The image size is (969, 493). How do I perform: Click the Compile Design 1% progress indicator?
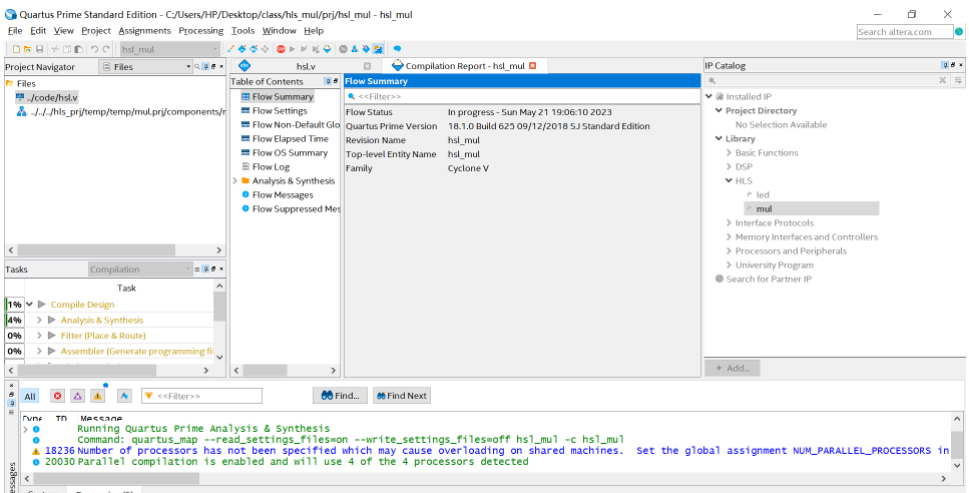point(14,305)
